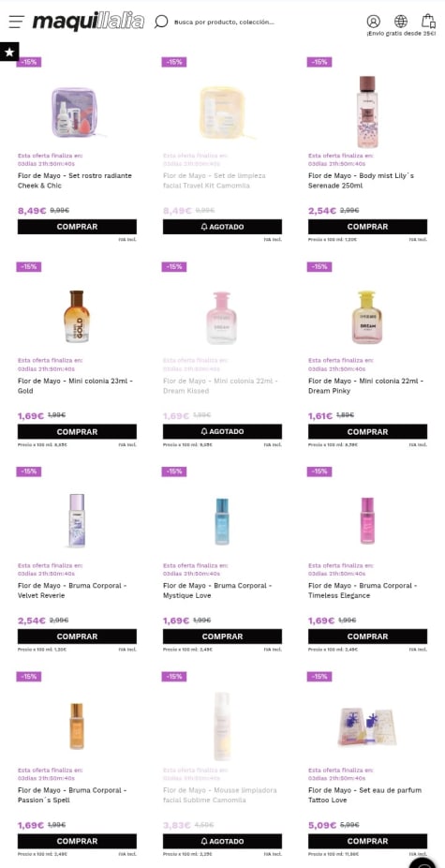Click the search magnifier icon
445x868 pixels.
pyautogui.click(x=161, y=22)
